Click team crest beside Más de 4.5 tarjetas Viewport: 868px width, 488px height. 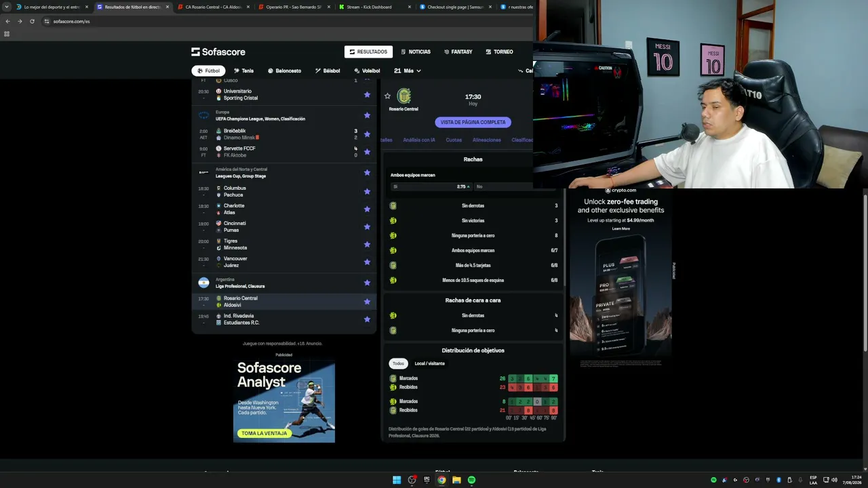pyautogui.click(x=393, y=266)
